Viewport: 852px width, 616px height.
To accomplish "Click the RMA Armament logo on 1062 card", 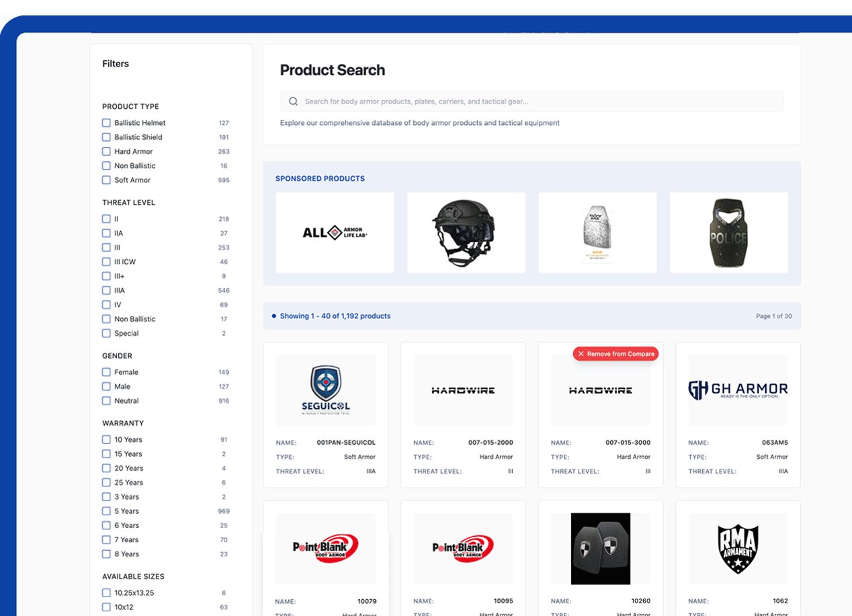I will (x=738, y=548).
